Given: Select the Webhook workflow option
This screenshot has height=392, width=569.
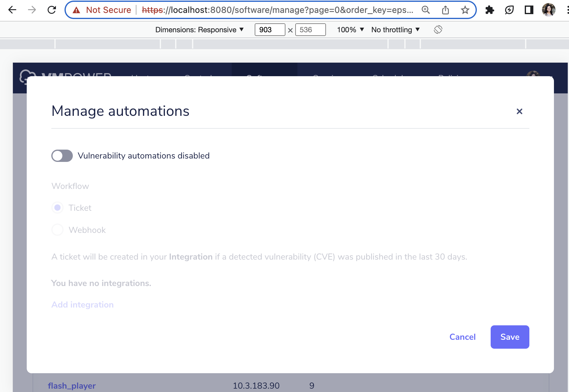Looking at the screenshot, I should [57, 230].
